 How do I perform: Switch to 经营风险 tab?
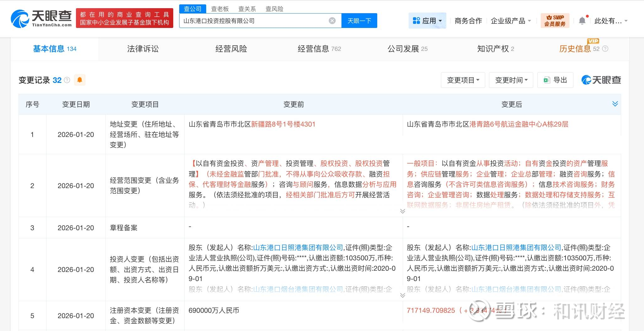[x=231, y=49]
